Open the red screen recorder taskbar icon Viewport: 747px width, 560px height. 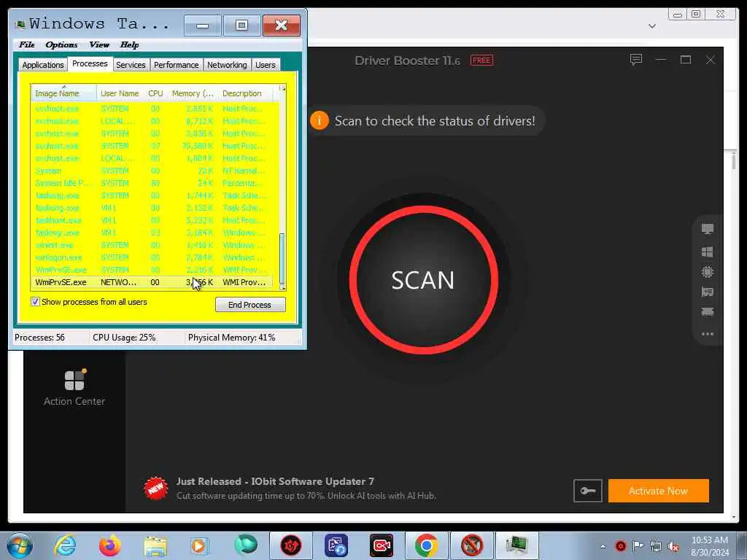coord(382,545)
